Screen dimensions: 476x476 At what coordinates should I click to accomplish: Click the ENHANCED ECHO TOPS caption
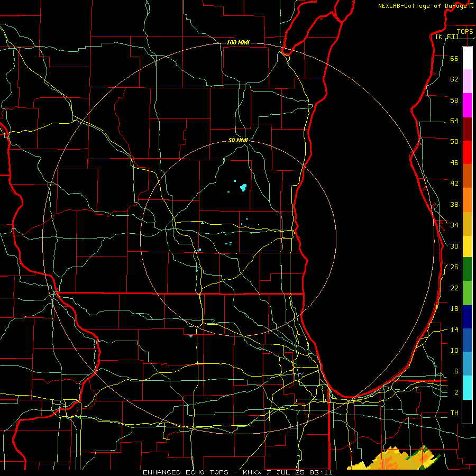pos(185,472)
